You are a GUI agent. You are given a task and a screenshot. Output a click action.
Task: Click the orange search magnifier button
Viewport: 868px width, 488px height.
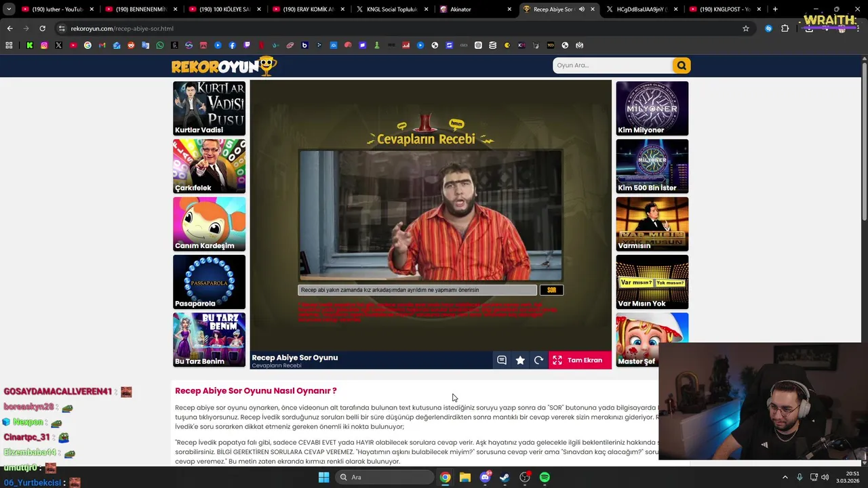click(x=682, y=65)
